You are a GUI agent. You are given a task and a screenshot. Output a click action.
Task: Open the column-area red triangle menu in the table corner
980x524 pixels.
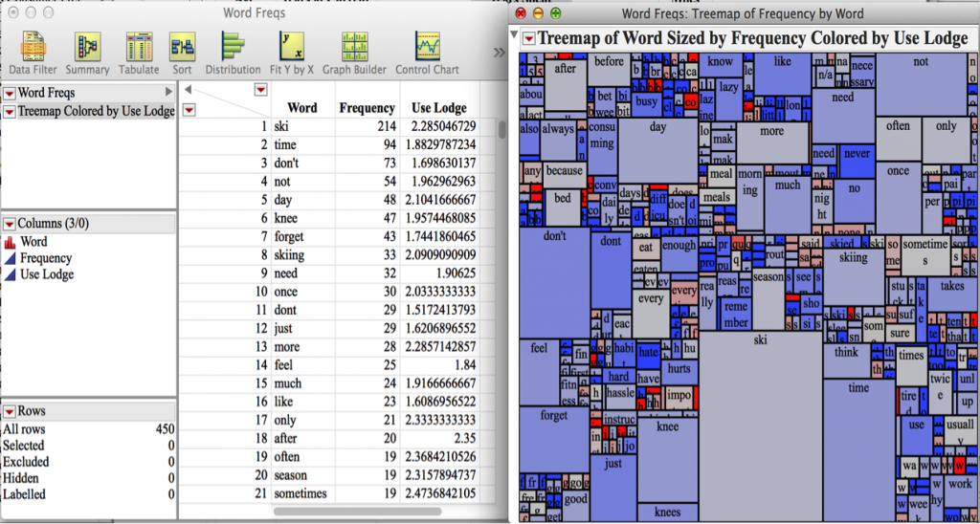(260, 91)
